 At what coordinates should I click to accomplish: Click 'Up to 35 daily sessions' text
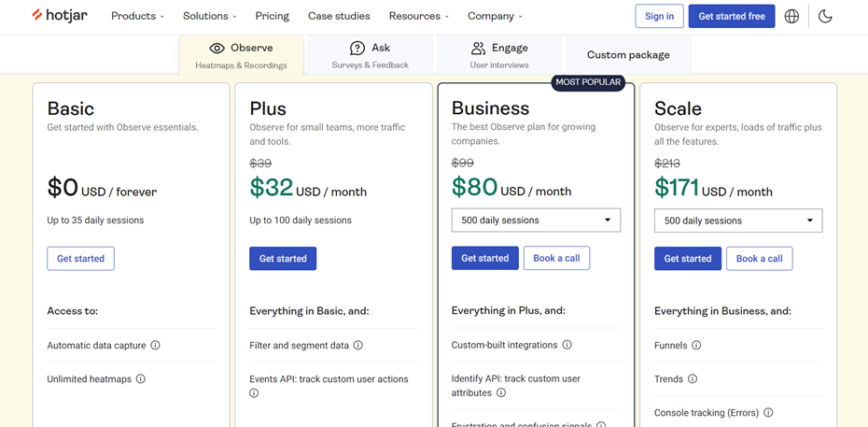[95, 221]
